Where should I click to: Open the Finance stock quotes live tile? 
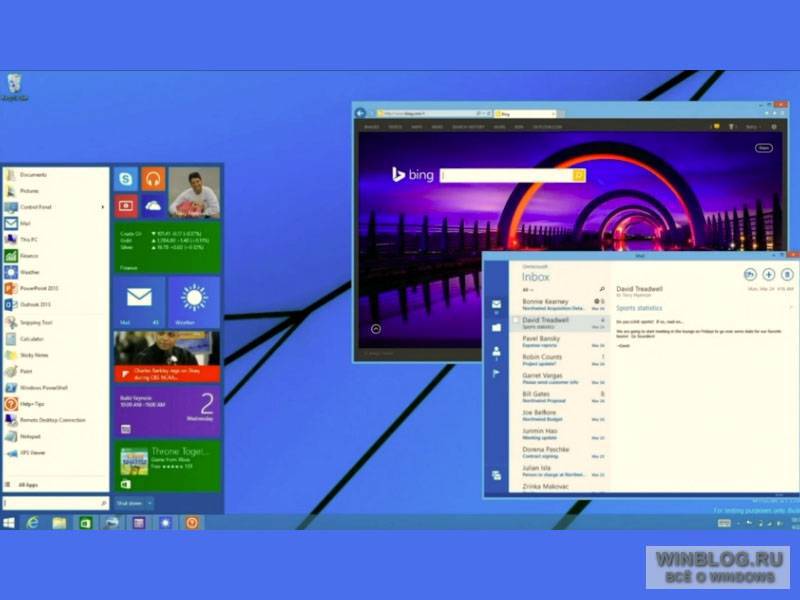167,248
